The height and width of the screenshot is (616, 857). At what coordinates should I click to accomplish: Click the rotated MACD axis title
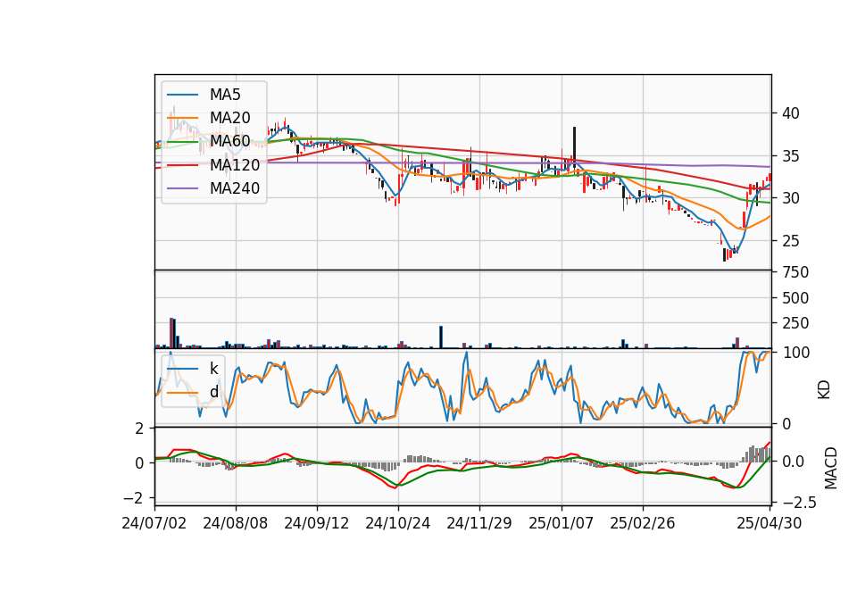tap(831, 468)
